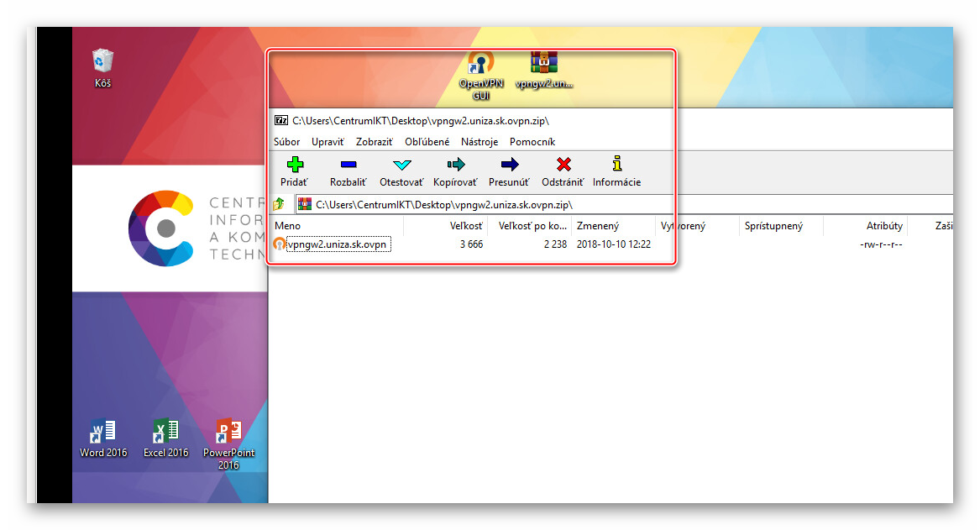Open the Pomocník help menu
Viewport: 980px width, 530px height.
pos(532,142)
